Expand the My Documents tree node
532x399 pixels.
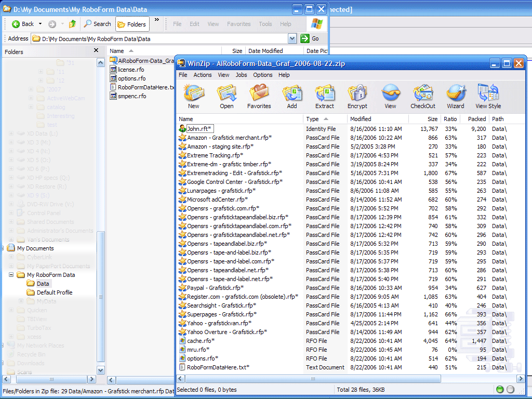click(x=4, y=248)
